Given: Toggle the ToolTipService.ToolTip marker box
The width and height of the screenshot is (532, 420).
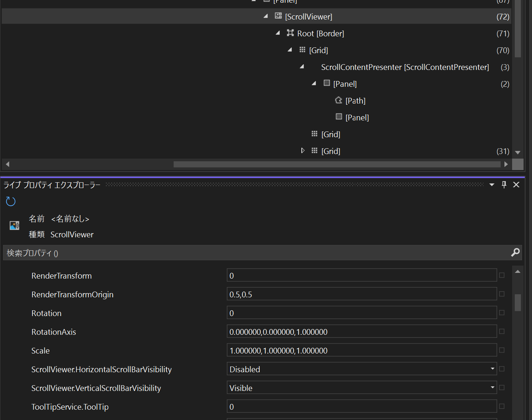Looking at the screenshot, I should (x=502, y=406).
